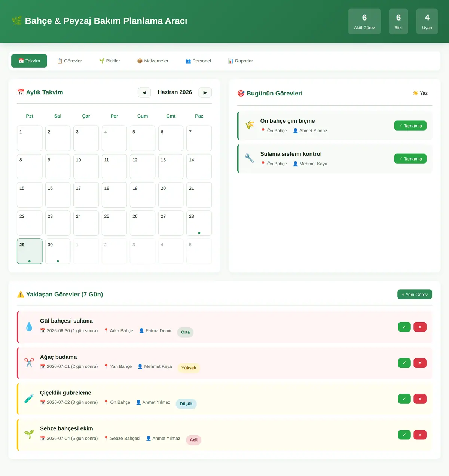Open the Raporlar tab

coord(241,61)
